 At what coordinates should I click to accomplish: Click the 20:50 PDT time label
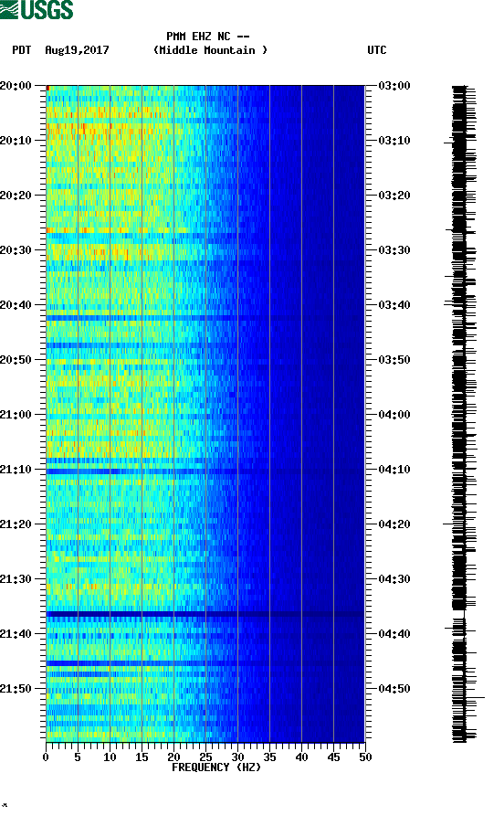tap(16, 360)
